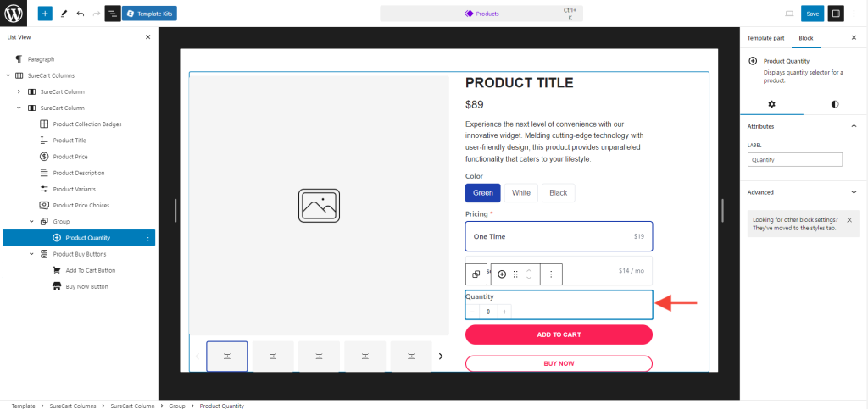Screen dimensions: 868x409
Task: Select Add To Cart Button in list
Action: click(x=90, y=270)
